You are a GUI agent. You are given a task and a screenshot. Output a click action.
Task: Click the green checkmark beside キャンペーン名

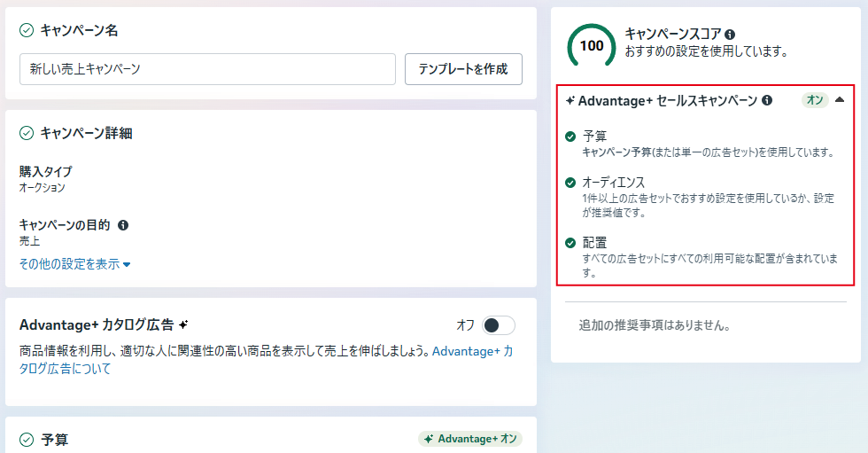(27, 31)
